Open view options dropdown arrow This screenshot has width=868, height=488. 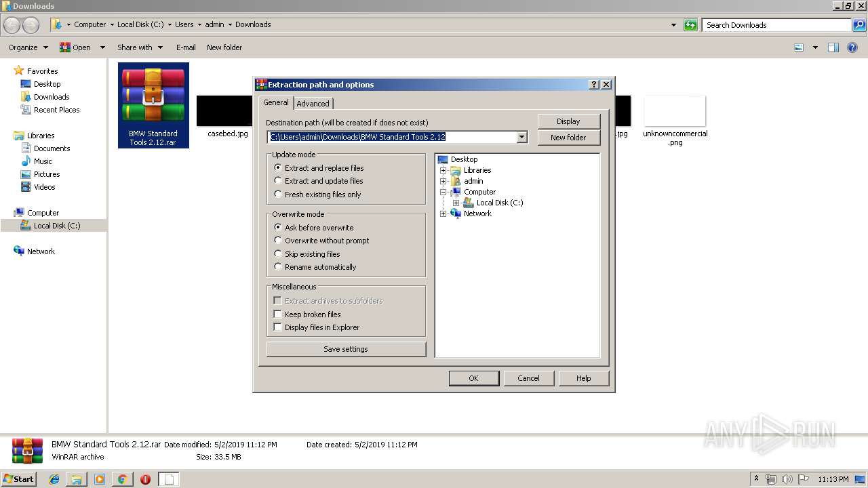[815, 47]
